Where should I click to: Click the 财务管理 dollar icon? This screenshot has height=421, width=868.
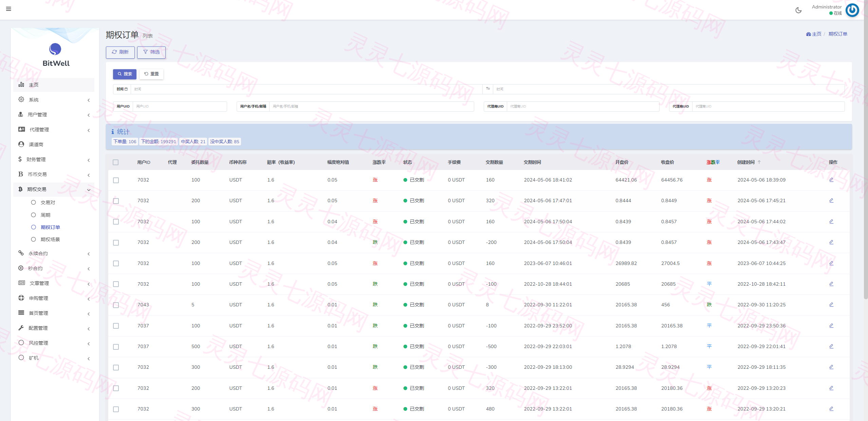(x=20, y=159)
